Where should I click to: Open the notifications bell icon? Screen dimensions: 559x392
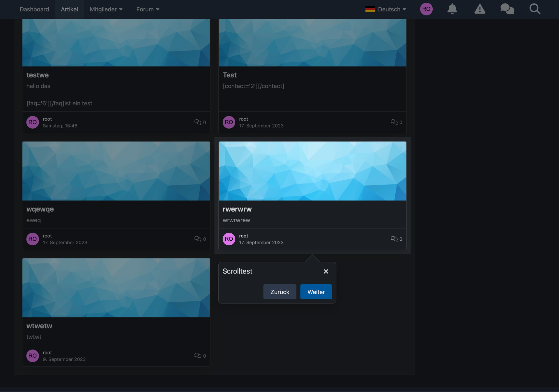(452, 9)
